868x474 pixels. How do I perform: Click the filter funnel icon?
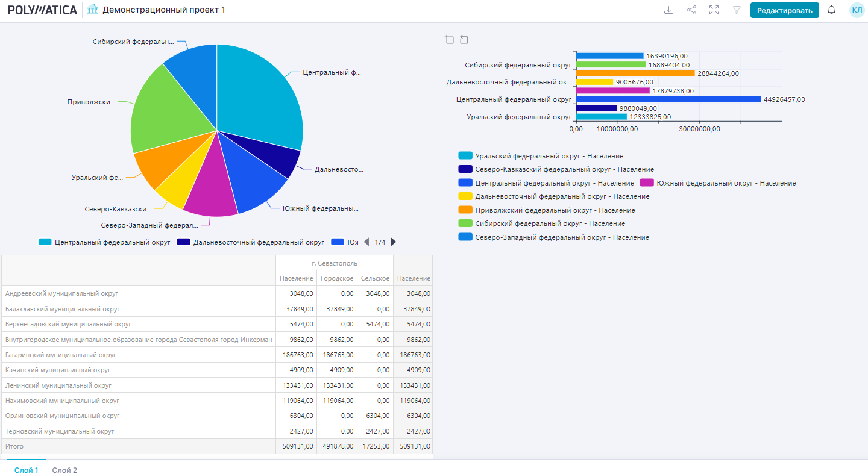coord(737,10)
